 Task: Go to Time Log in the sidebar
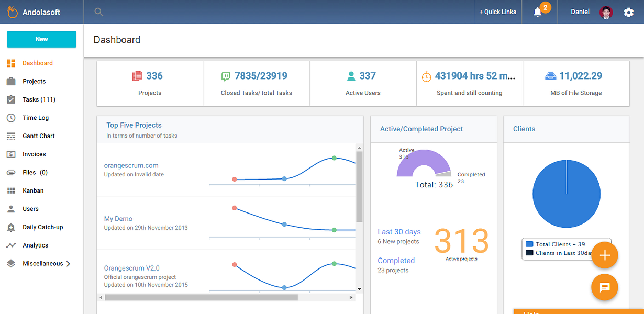36,118
